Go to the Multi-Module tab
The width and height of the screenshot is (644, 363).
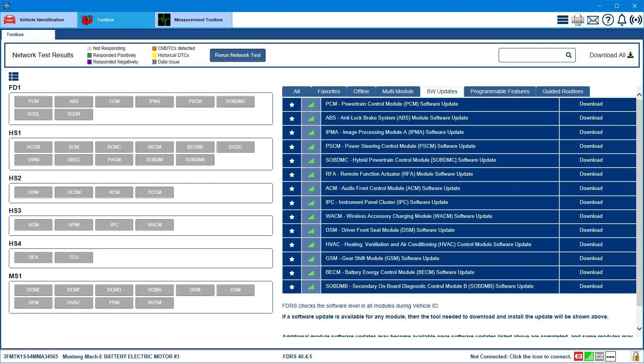point(398,91)
